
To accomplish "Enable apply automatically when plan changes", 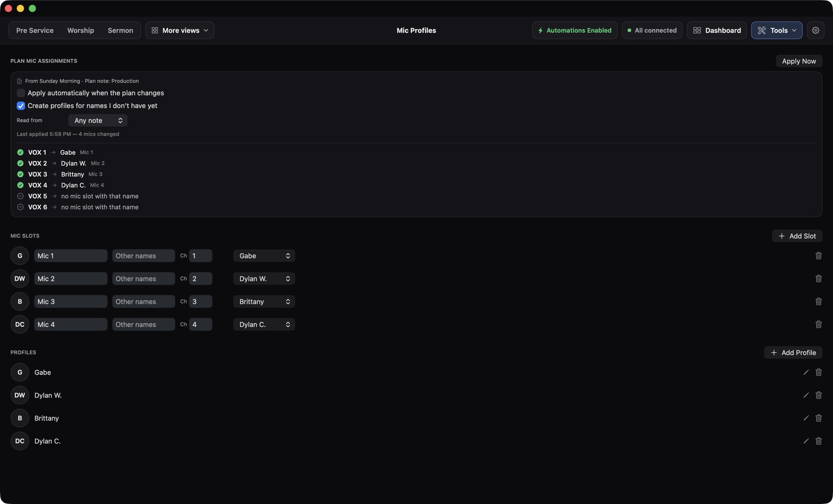I will 21,93.
